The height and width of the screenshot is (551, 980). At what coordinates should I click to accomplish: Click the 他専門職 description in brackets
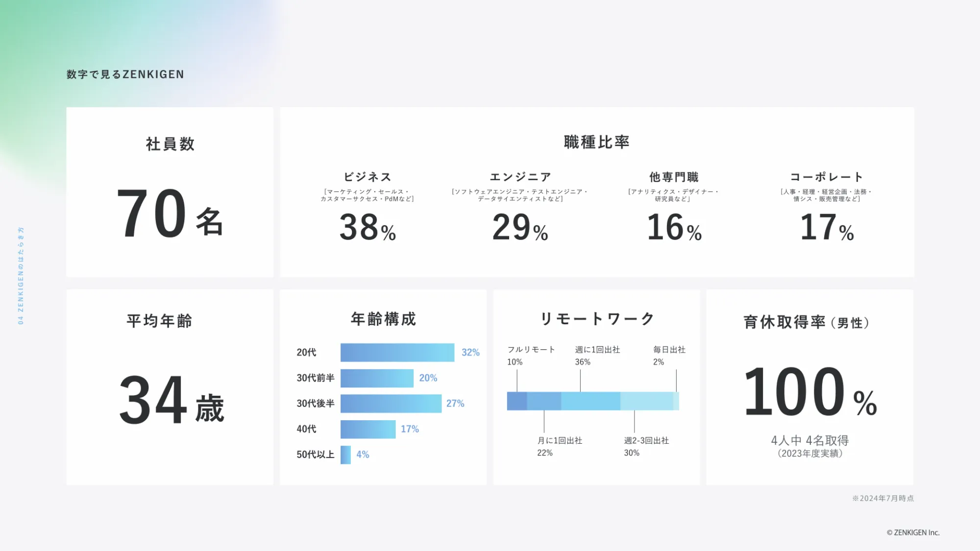coord(674,195)
